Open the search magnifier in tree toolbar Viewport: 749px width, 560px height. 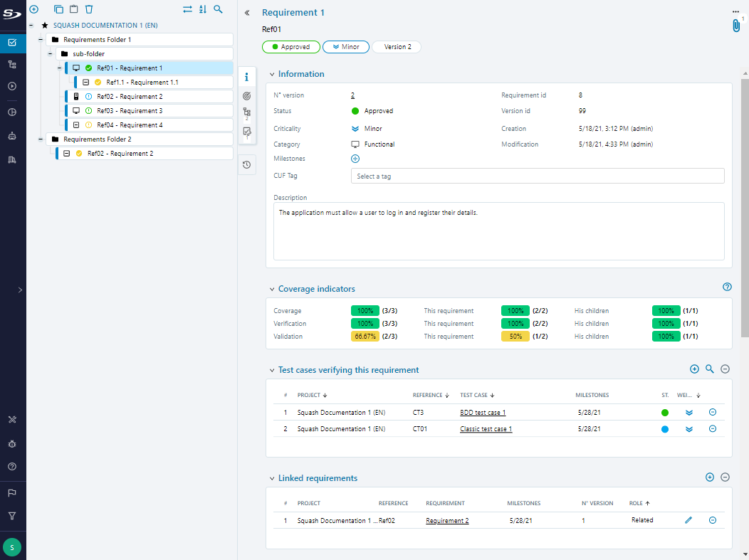(218, 9)
